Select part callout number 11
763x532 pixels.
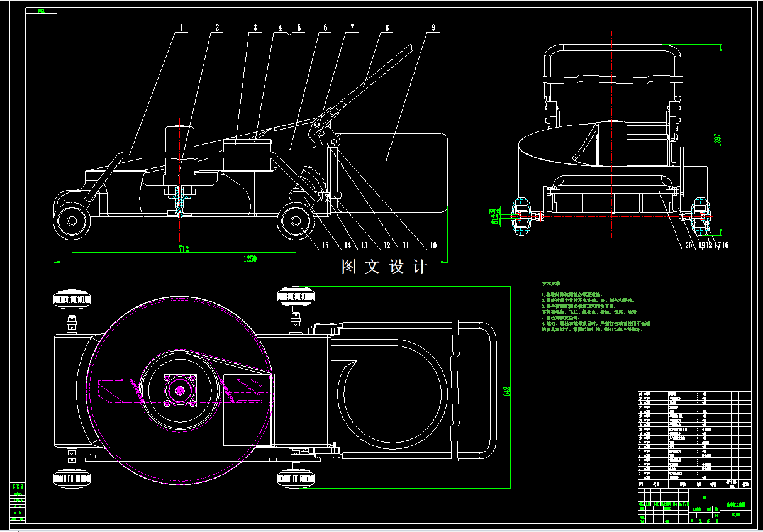(x=405, y=245)
